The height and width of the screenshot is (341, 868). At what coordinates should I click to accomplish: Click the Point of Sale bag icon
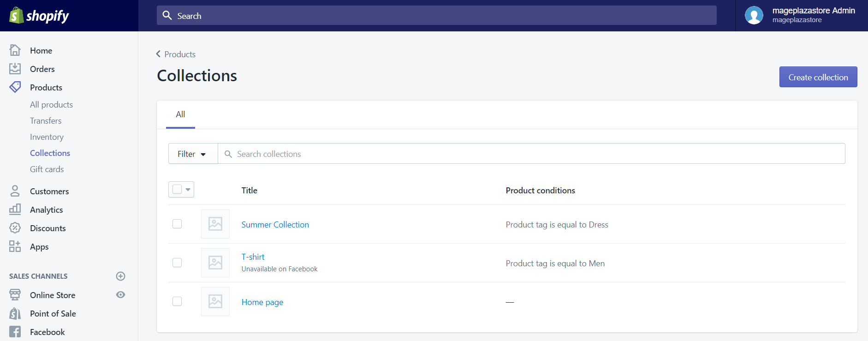point(15,313)
